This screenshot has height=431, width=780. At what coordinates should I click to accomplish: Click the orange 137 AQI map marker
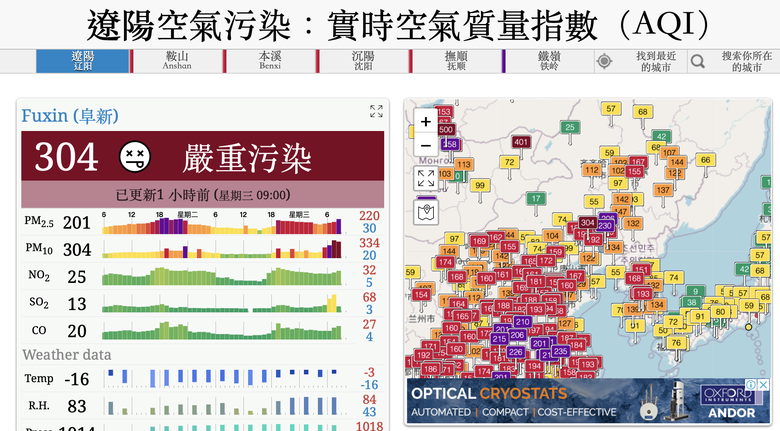tap(663, 190)
